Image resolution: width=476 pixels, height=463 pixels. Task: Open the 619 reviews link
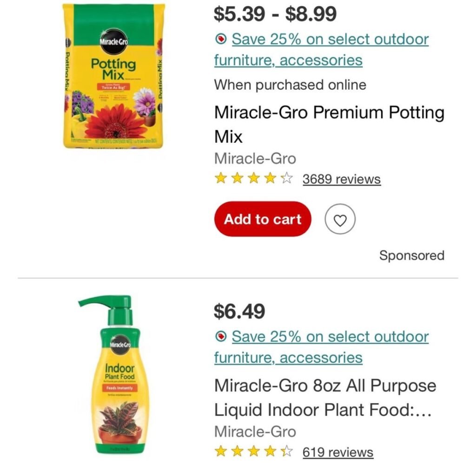point(337,452)
